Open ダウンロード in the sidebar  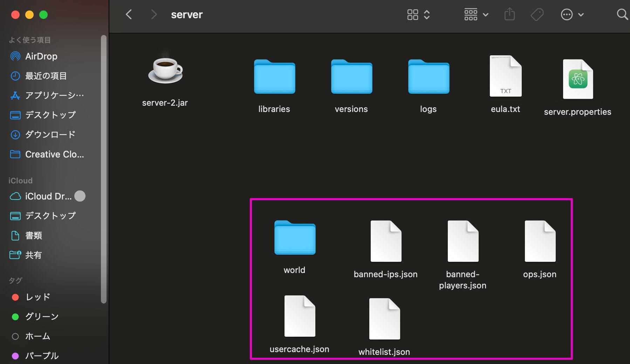(x=50, y=135)
